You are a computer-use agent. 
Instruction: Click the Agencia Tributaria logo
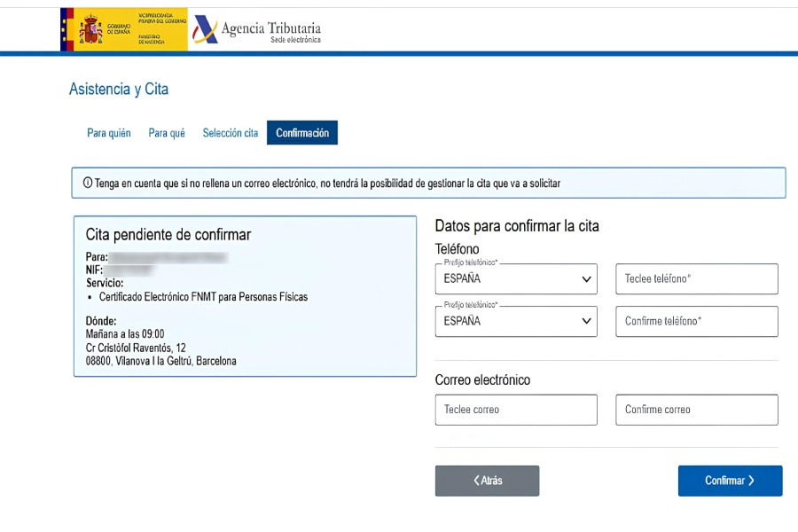click(256, 29)
